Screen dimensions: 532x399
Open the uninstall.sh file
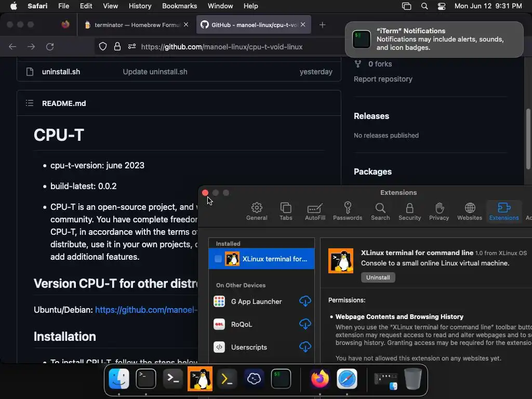(x=61, y=72)
